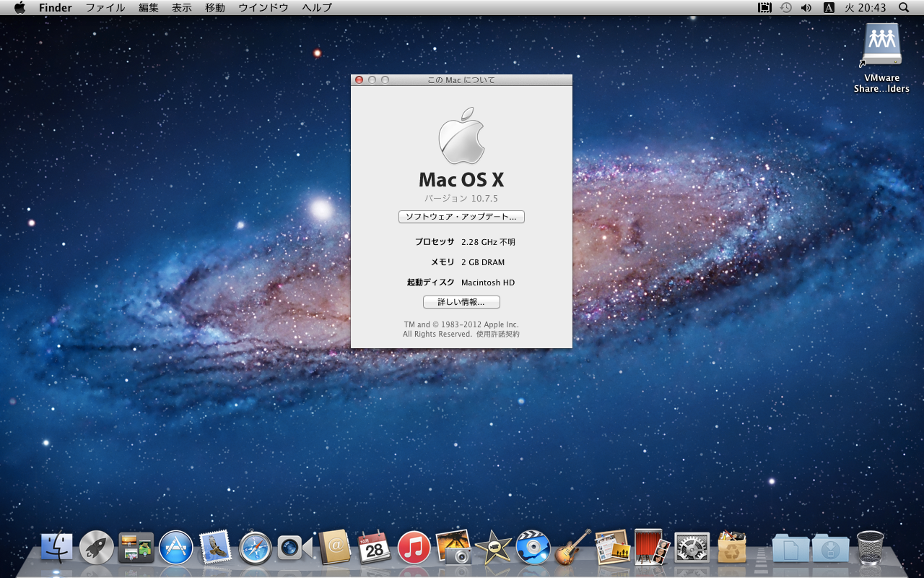The image size is (924, 578).
Task: Click the 詳しい情報... button
Action: tap(461, 302)
